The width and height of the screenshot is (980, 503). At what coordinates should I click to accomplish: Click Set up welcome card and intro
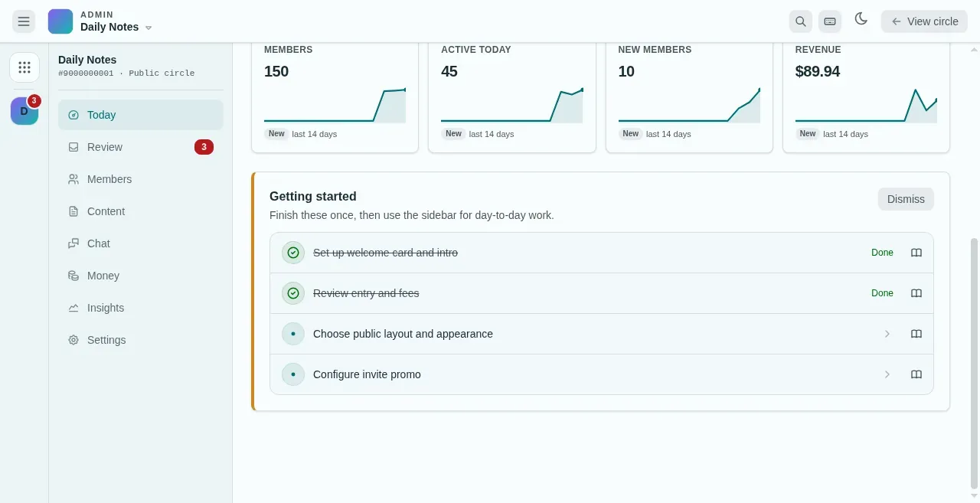385,253
